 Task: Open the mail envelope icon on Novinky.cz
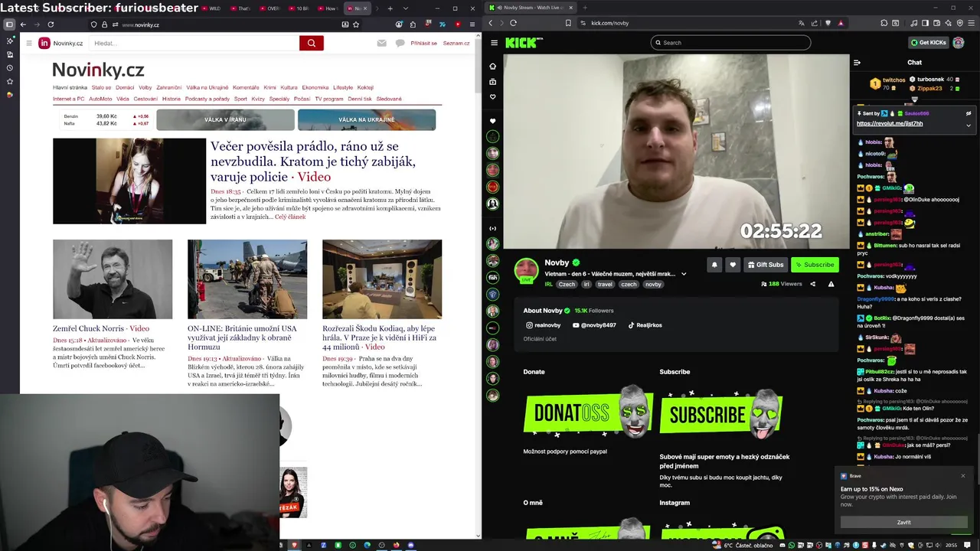tap(381, 43)
